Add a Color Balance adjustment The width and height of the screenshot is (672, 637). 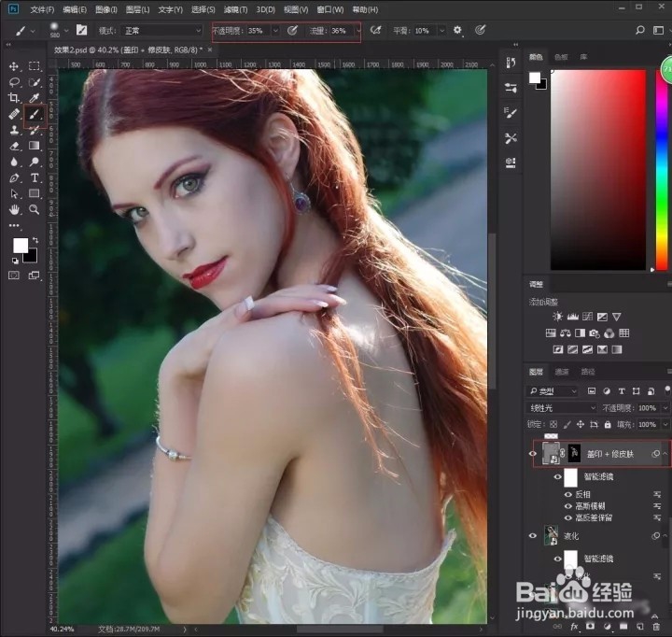click(x=566, y=333)
